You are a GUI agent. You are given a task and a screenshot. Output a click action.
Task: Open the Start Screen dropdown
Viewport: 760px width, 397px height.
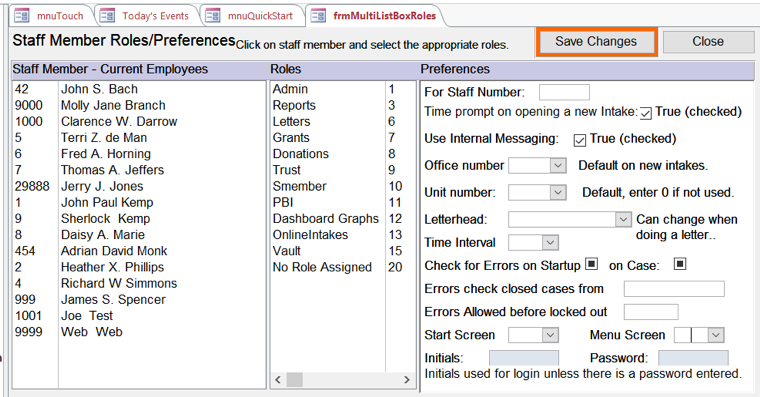(550, 335)
